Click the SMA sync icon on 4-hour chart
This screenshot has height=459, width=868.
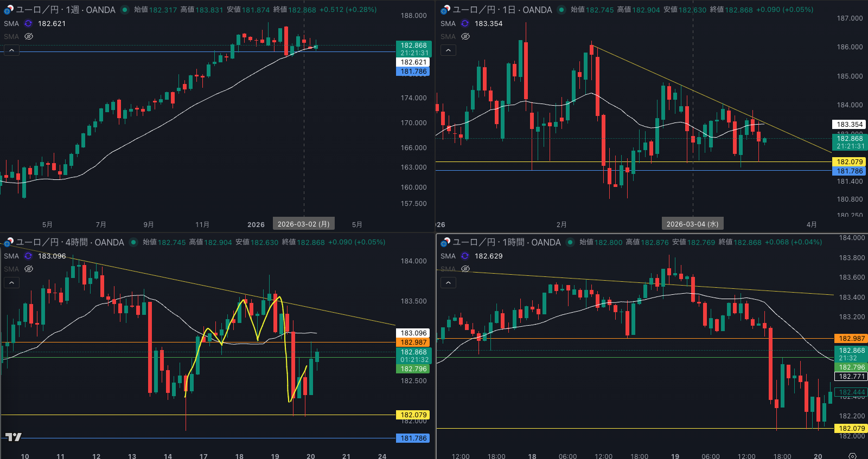click(x=28, y=256)
